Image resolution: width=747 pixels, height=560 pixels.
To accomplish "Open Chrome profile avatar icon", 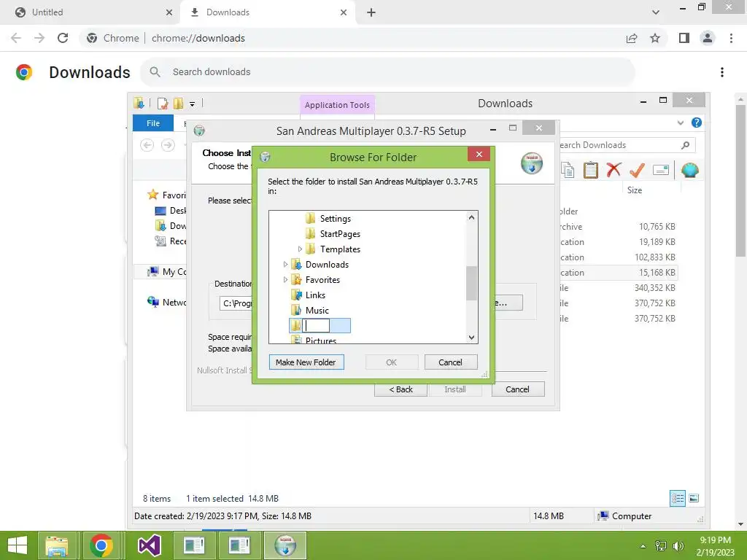I will [x=708, y=38].
